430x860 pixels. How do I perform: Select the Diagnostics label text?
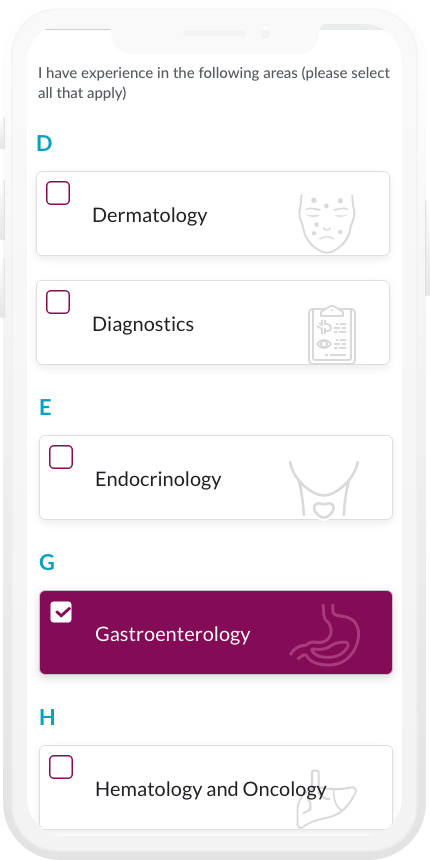point(143,324)
